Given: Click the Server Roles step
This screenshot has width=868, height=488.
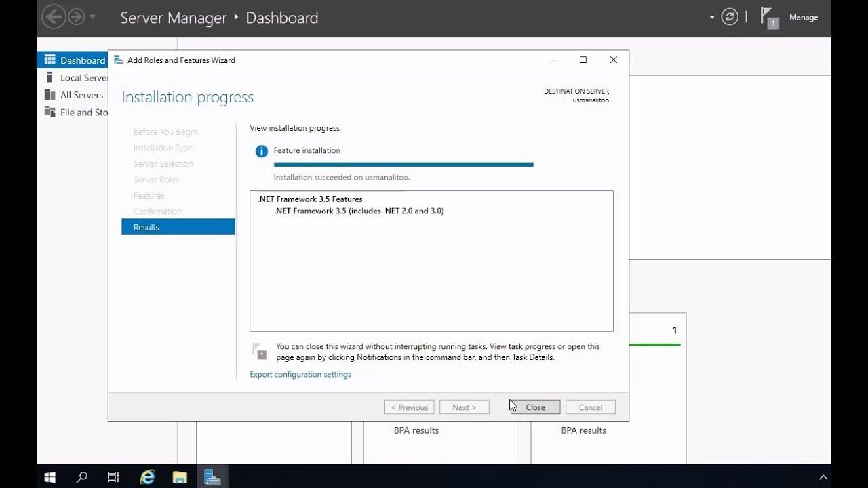Looking at the screenshot, I should [x=156, y=180].
